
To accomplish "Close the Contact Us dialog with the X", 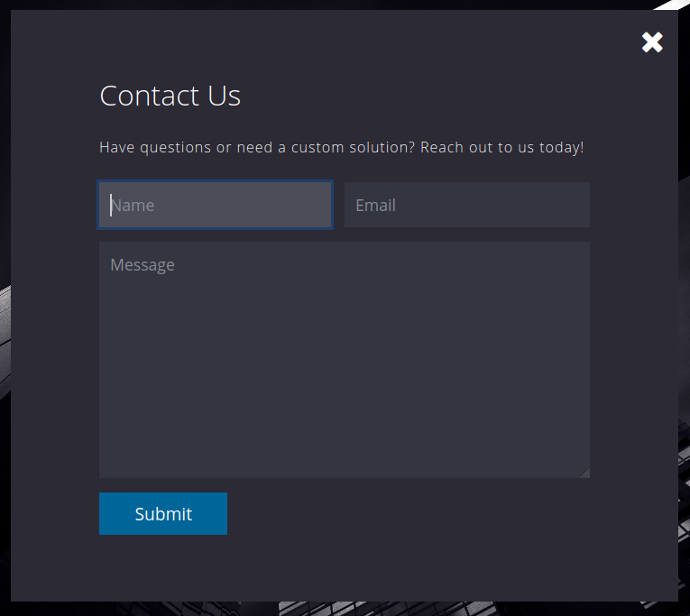I will pyautogui.click(x=652, y=42).
